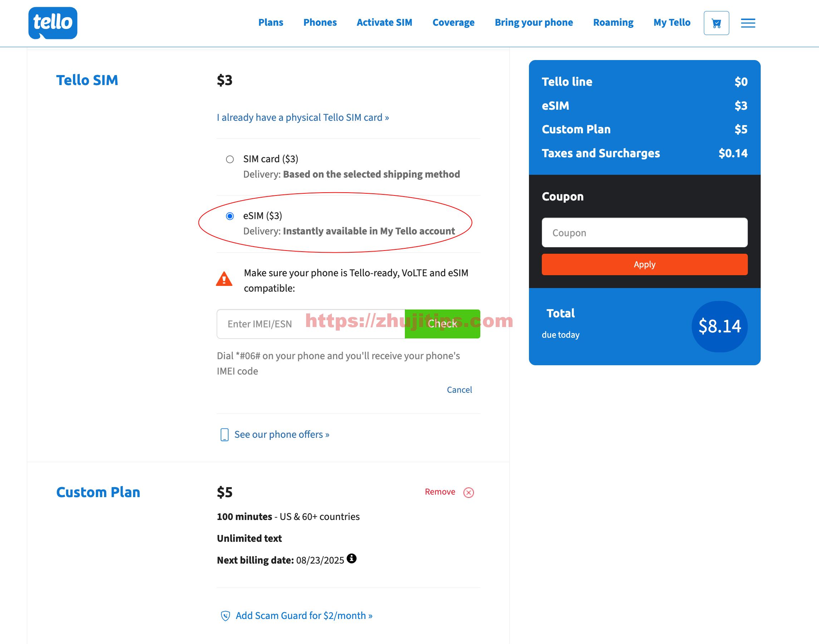Focus the Enter IMEI/ESN field
Image resolution: width=819 pixels, height=644 pixels.
311,324
